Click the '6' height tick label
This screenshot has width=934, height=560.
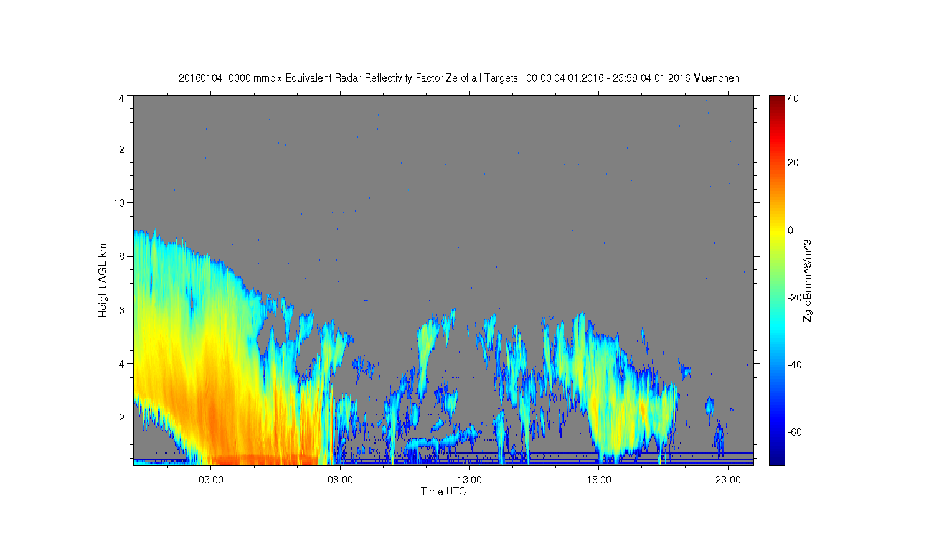[x=122, y=310]
